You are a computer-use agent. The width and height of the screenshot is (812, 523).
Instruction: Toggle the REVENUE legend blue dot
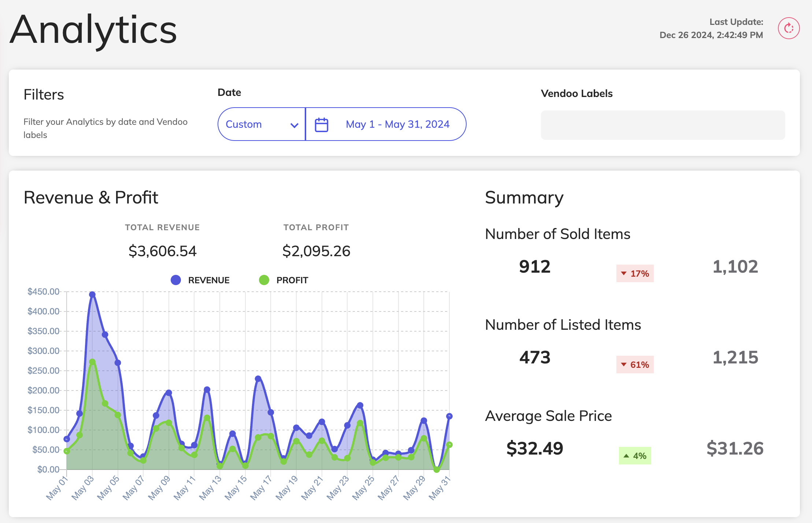point(176,280)
